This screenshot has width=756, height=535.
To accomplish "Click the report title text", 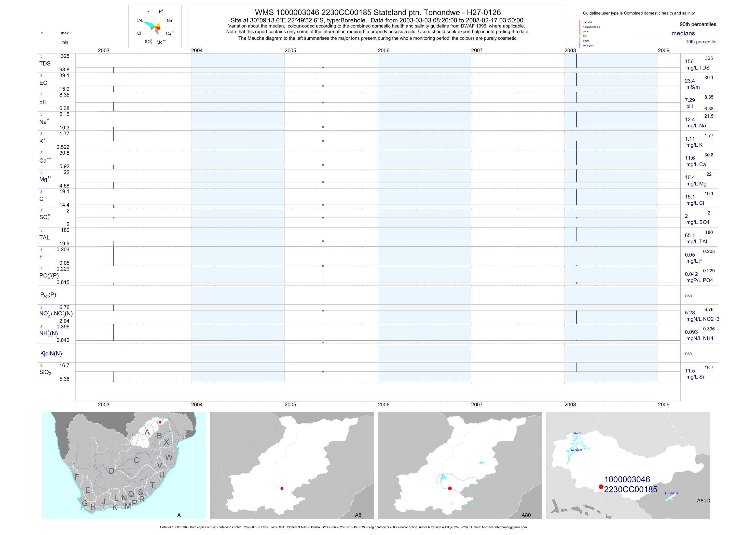I will (378, 12).
